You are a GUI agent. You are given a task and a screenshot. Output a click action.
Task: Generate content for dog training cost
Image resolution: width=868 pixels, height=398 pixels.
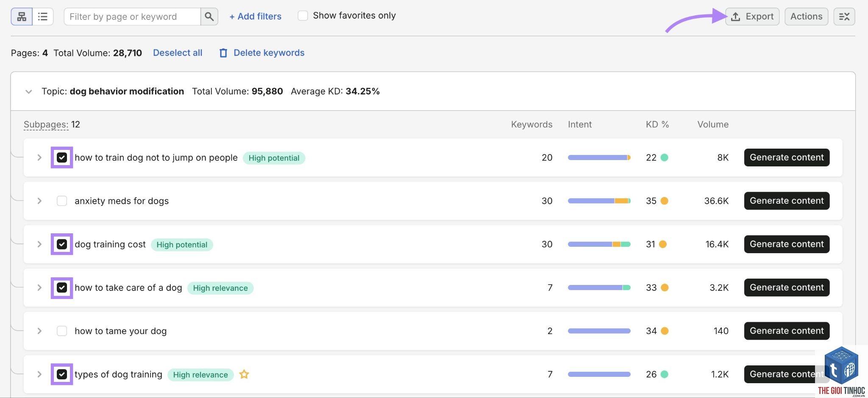pos(787,244)
